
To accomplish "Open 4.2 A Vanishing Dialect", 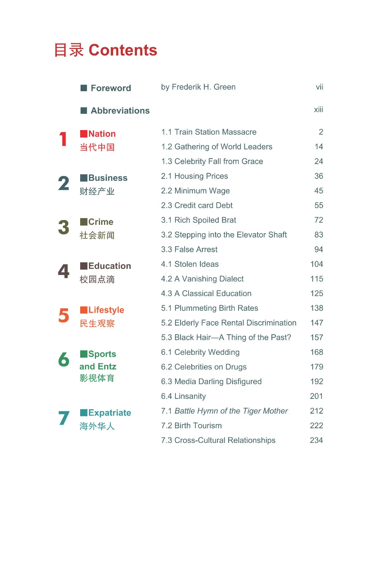I will [202, 279].
